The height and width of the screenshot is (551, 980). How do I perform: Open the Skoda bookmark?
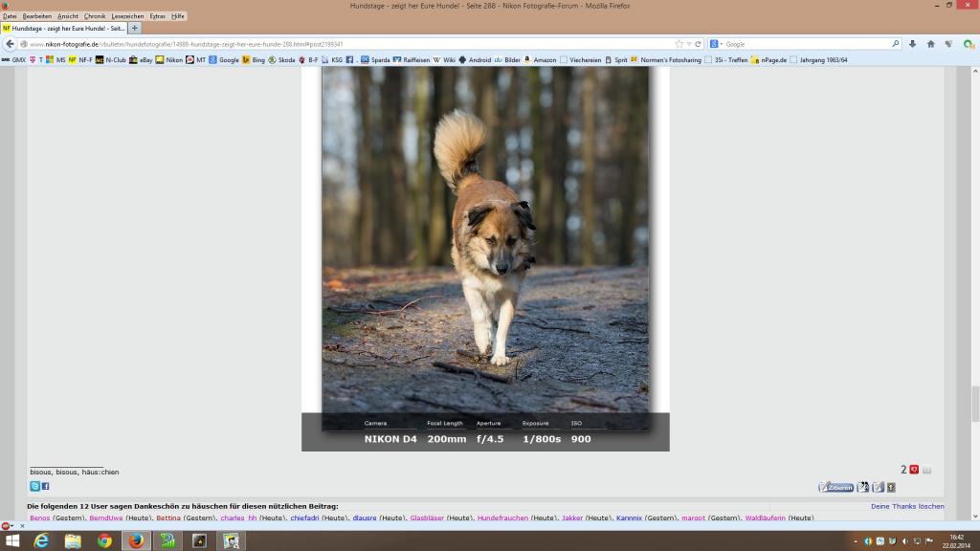(x=281, y=60)
